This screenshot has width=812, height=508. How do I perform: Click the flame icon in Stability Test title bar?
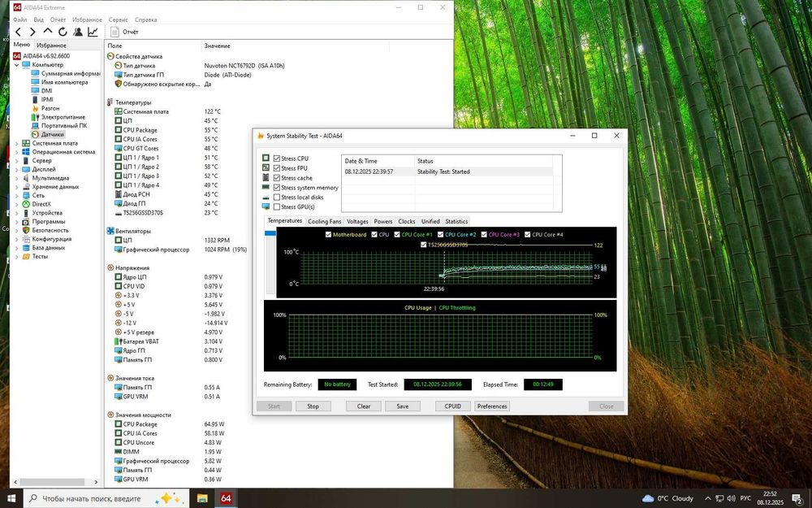point(261,136)
